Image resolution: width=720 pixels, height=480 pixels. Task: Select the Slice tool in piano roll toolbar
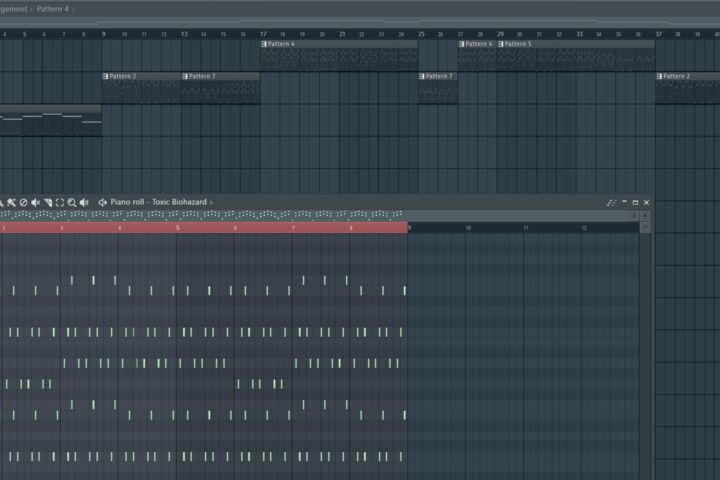point(48,202)
